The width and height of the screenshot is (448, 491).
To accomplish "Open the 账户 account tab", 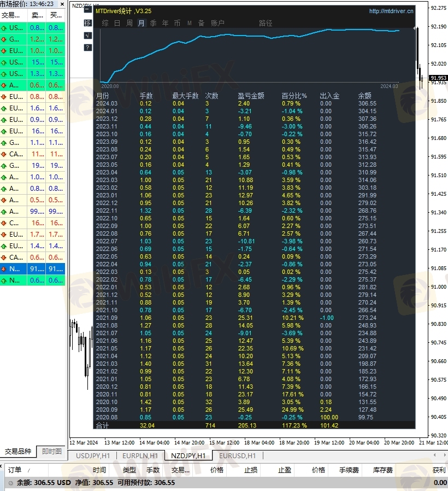I will pyautogui.click(x=217, y=23).
